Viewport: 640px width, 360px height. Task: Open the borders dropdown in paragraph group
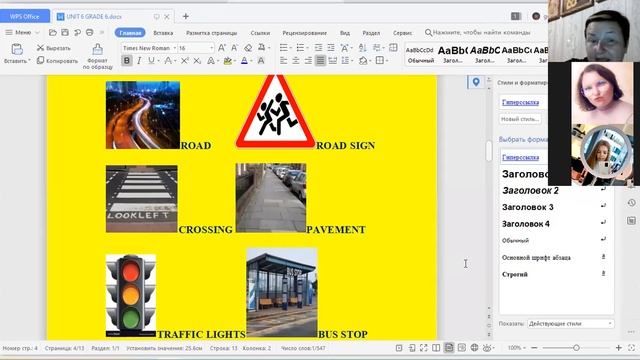click(x=387, y=61)
